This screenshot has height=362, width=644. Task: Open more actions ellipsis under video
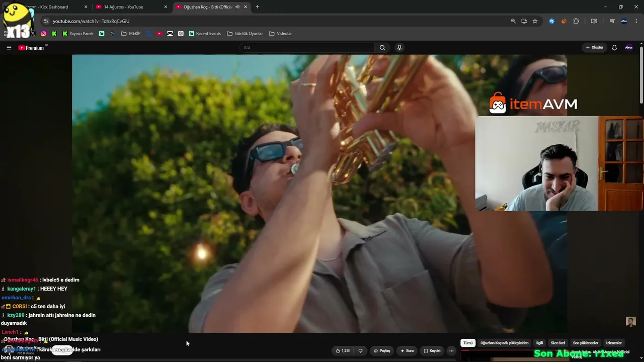click(x=451, y=351)
